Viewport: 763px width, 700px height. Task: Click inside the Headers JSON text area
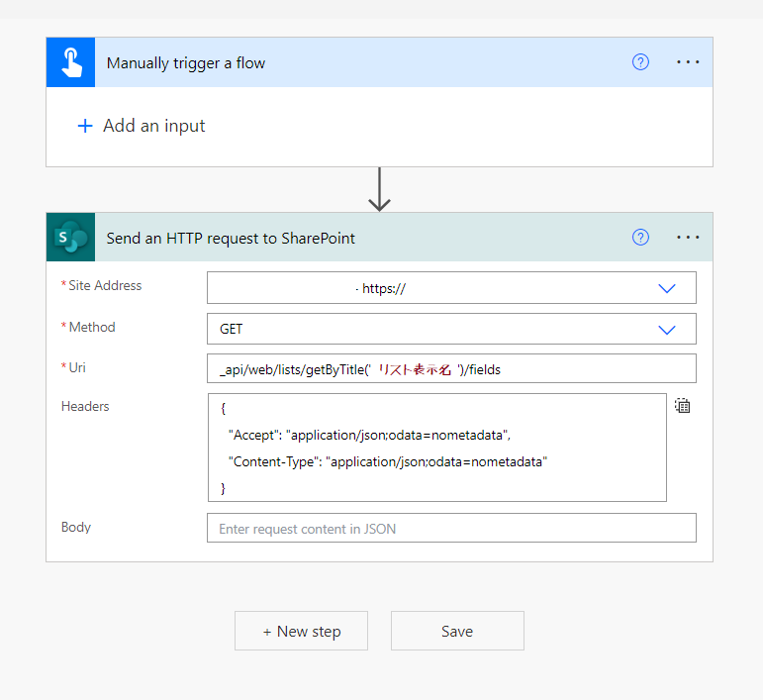437,448
